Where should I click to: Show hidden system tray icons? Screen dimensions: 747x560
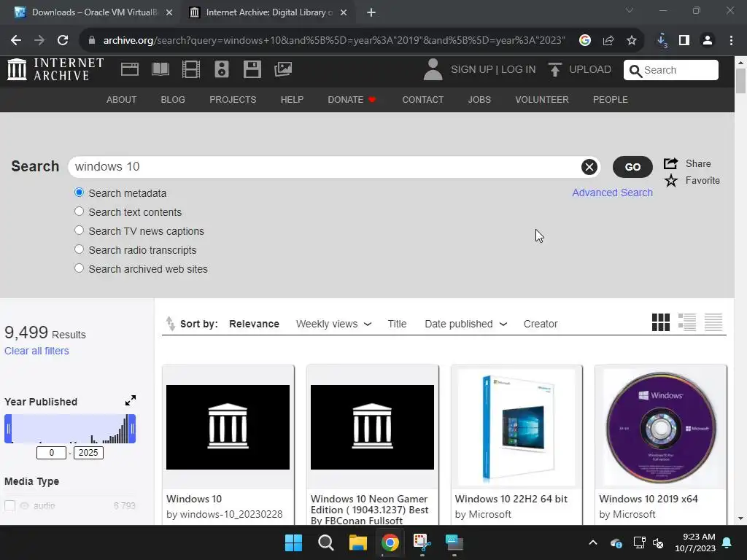tap(593, 542)
